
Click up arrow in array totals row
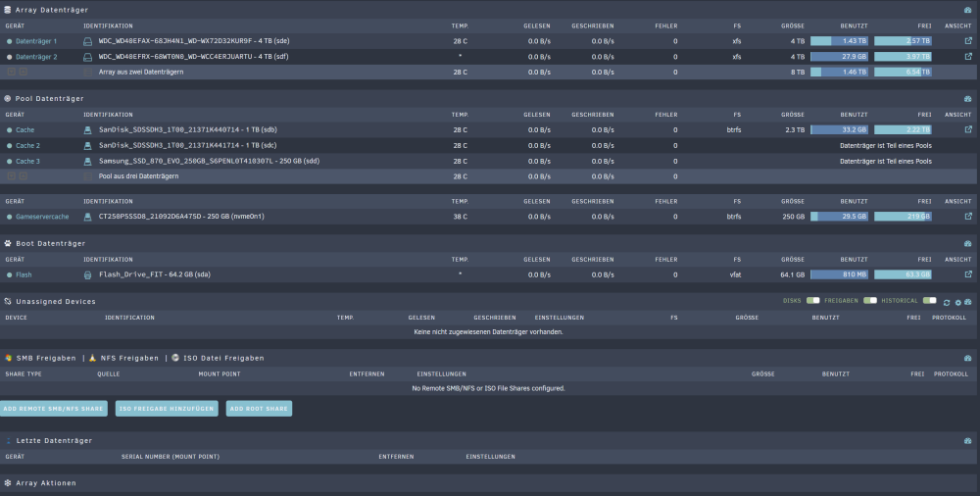pos(24,72)
